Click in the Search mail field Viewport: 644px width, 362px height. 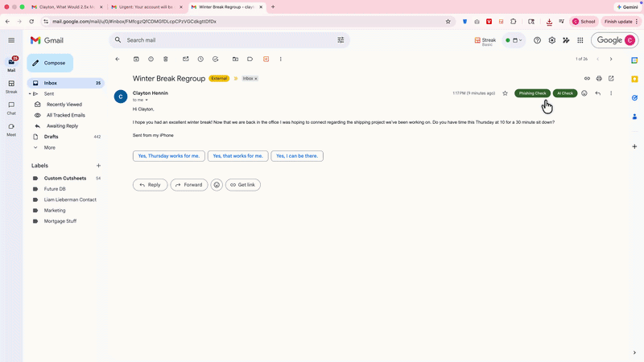(x=229, y=40)
